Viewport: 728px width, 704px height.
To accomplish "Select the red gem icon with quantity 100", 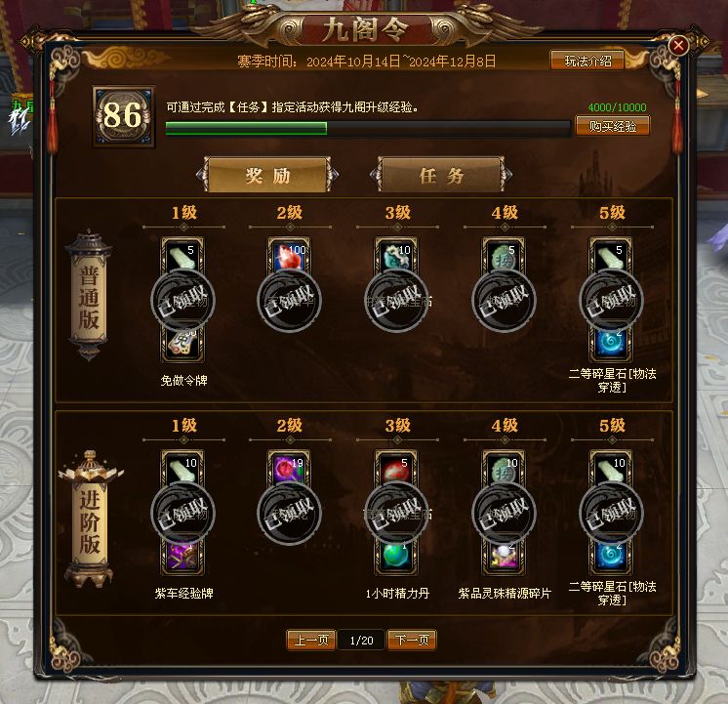I will tap(289, 255).
